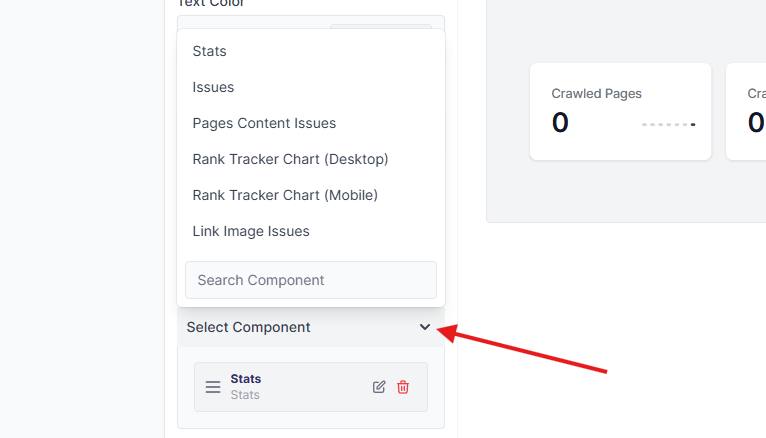Grab the drag handle on Stats item
This screenshot has height=438, width=766.
[x=213, y=387]
